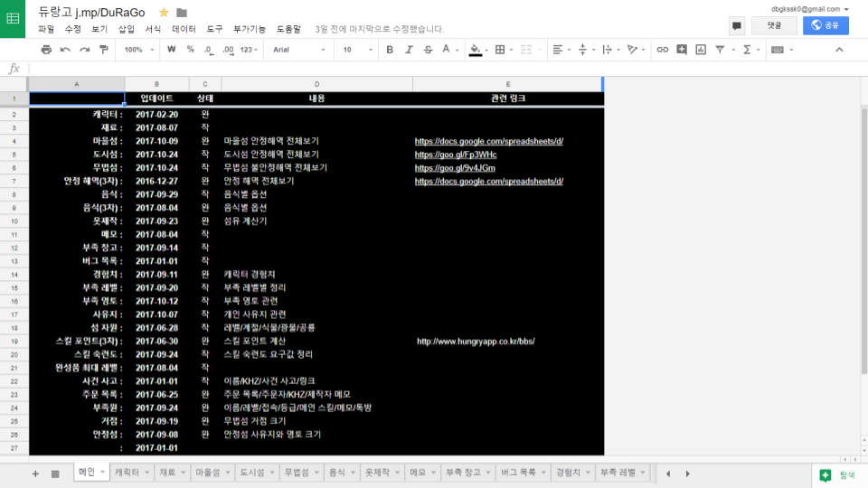Screen dimensions: 868x488
Task: Toggle italic formatting
Action: click(x=409, y=50)
